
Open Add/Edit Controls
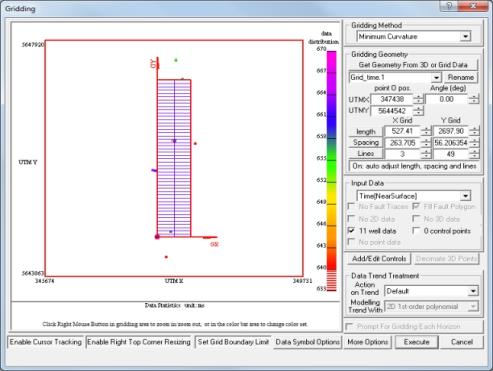(379, 259)
